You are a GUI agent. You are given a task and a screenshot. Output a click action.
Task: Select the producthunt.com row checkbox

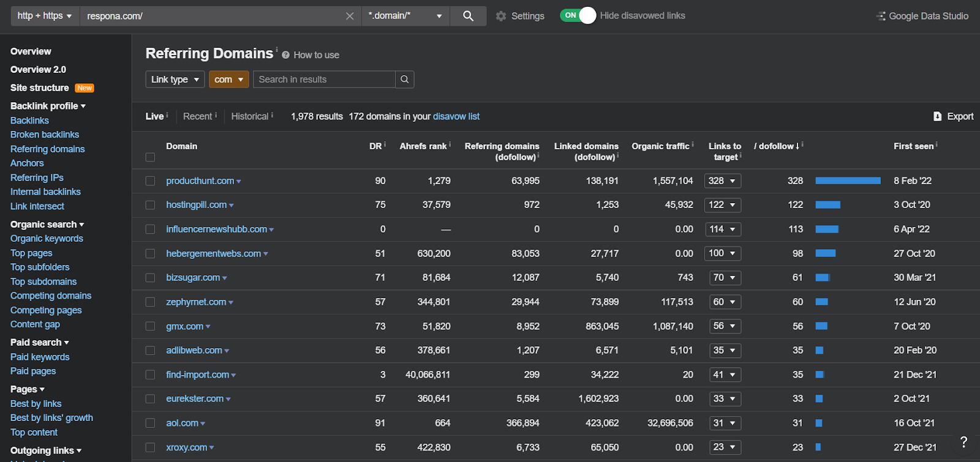click(150, 181)
